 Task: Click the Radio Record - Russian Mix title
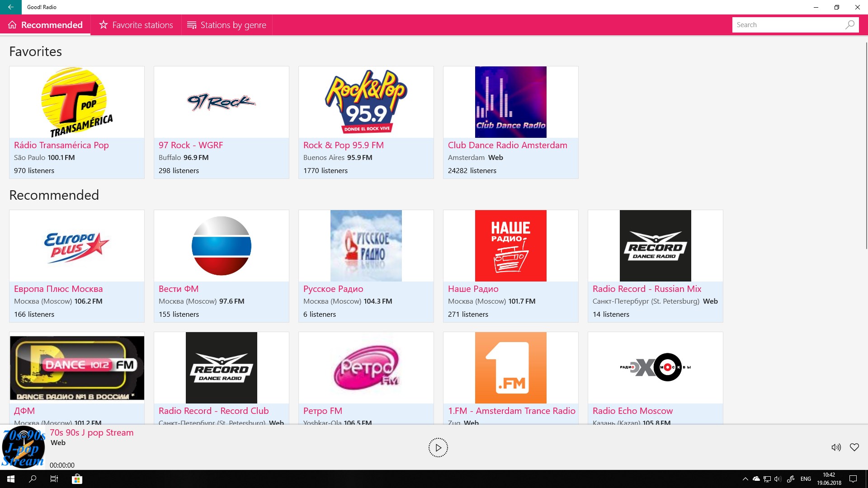[646, 289]
